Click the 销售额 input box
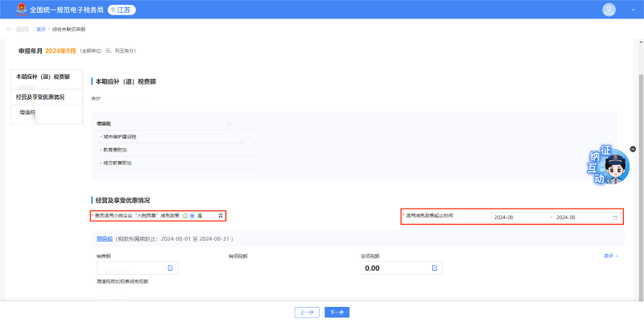The height and width of the screenshot is (323, 644). pos(137,268)
